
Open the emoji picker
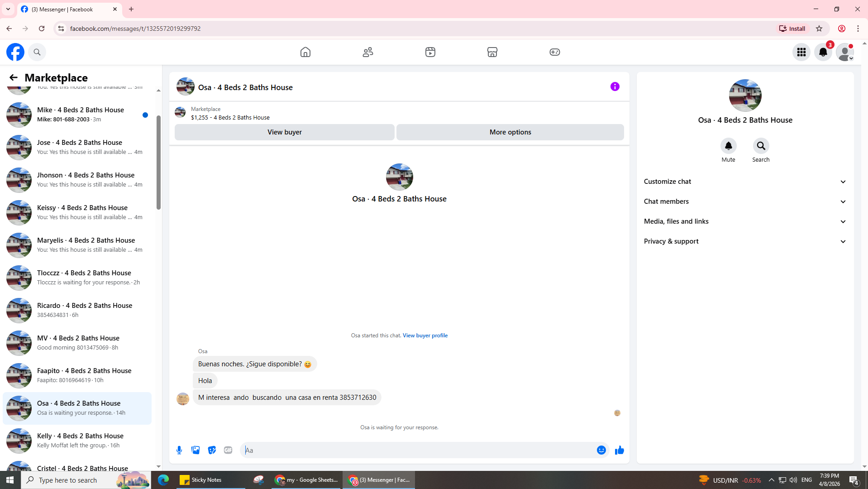pyautogui.click(x=601, y=450)
